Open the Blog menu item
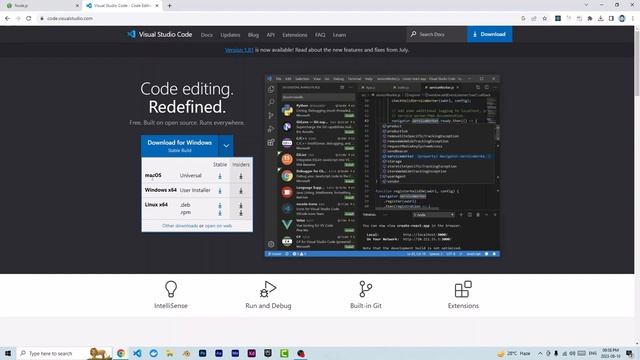 [x=253, y=35]
